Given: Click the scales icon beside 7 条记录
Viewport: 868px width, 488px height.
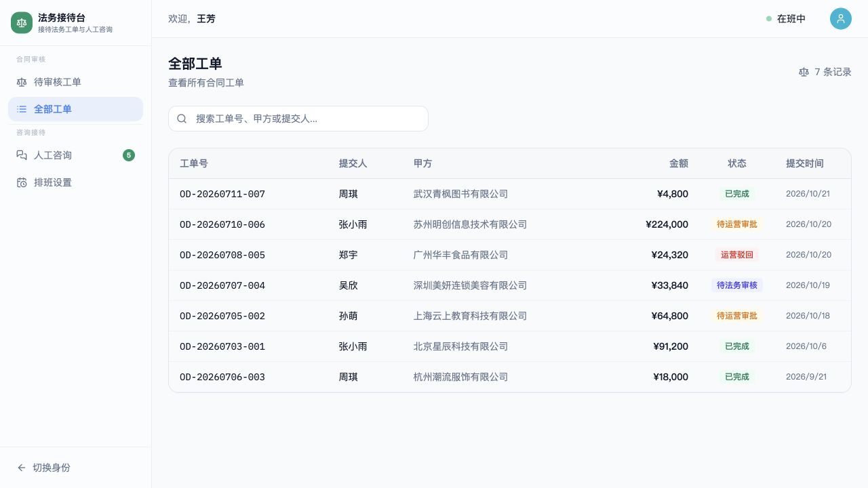Looking at the screenshot, I should pos(804,72).
